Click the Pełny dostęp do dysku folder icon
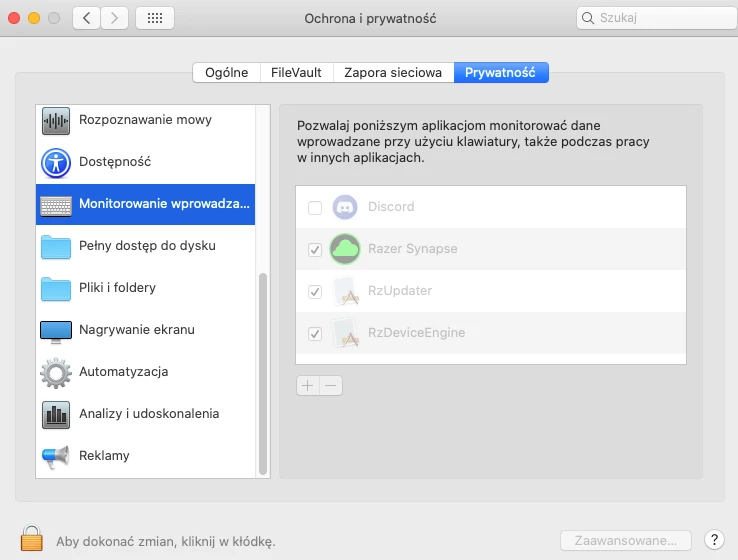This screenshot has height=560, width=738. (56, 247)
